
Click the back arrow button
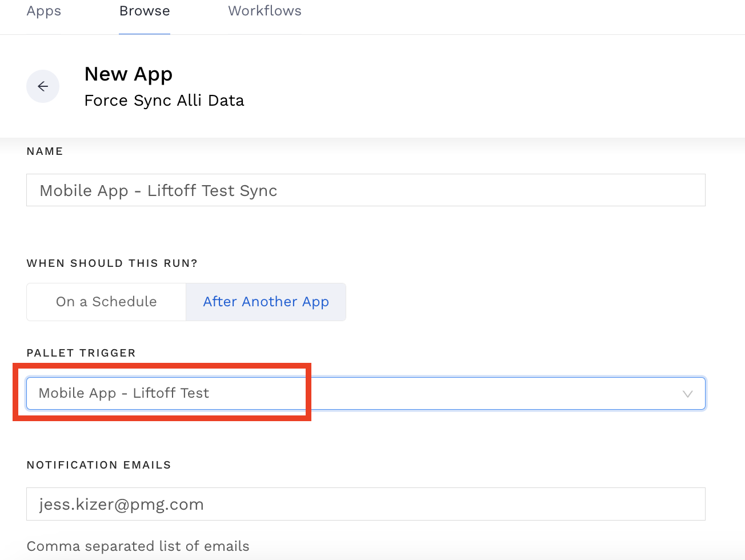[x=43, y=86]
